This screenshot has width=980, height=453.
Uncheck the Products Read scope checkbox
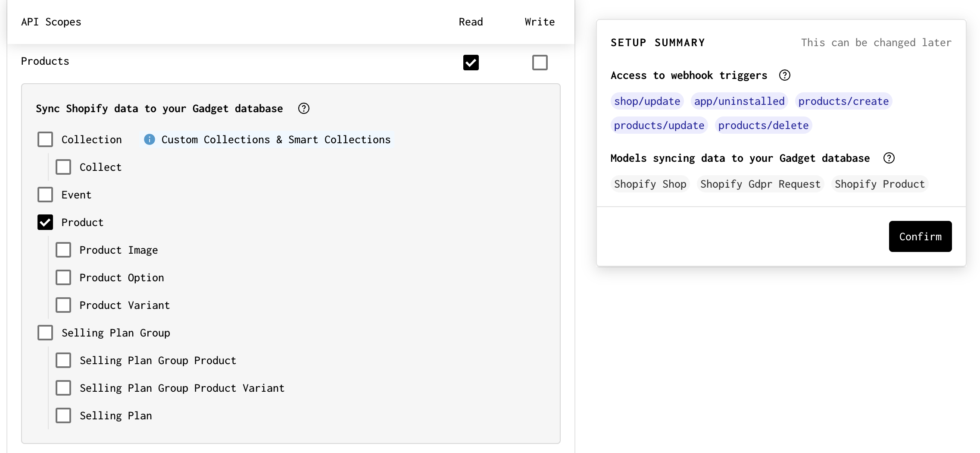[471, 63]
